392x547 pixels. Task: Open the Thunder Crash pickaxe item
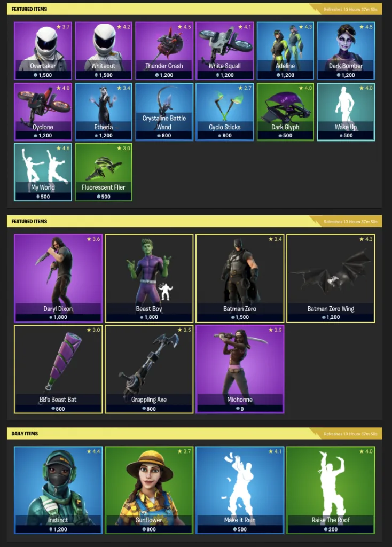[164, 51]
